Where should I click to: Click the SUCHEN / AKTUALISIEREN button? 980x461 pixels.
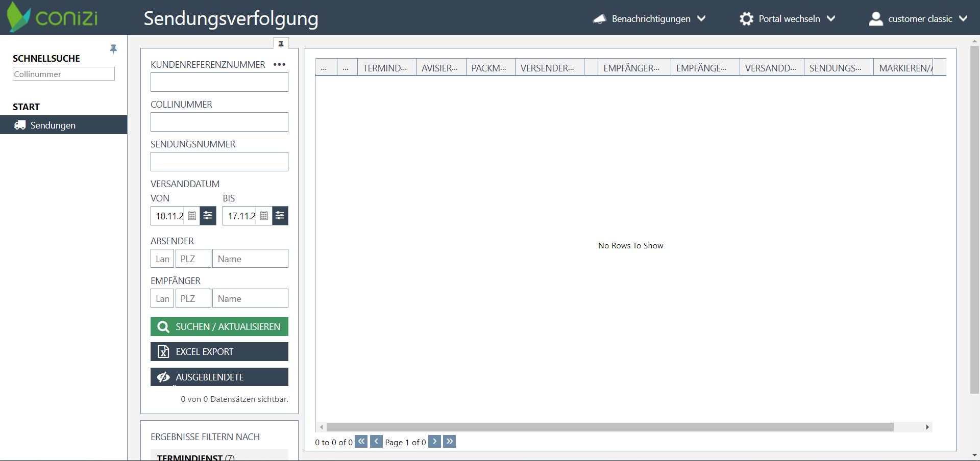tap(219, 327)
